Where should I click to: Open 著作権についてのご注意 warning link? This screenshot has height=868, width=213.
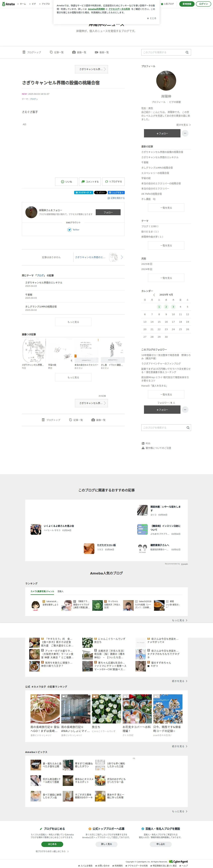(156, 448)
